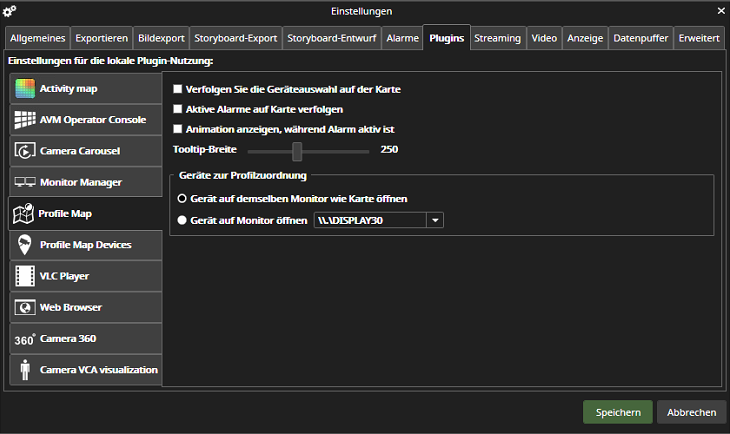Open the Storyboard-Export tab
Image resolution: width=730 pixels, height=434 pixels.
click(236, 38)
